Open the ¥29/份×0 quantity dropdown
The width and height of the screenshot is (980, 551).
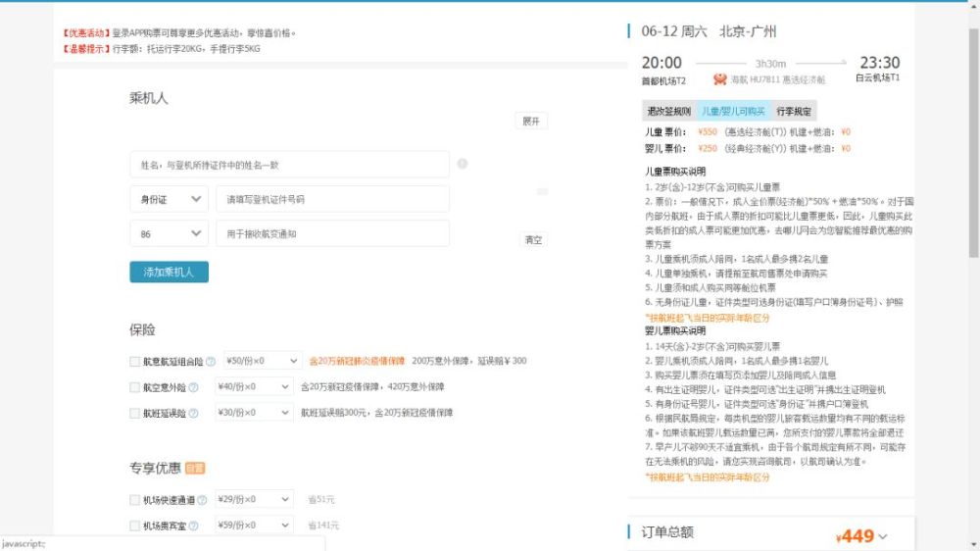point(254,499)
